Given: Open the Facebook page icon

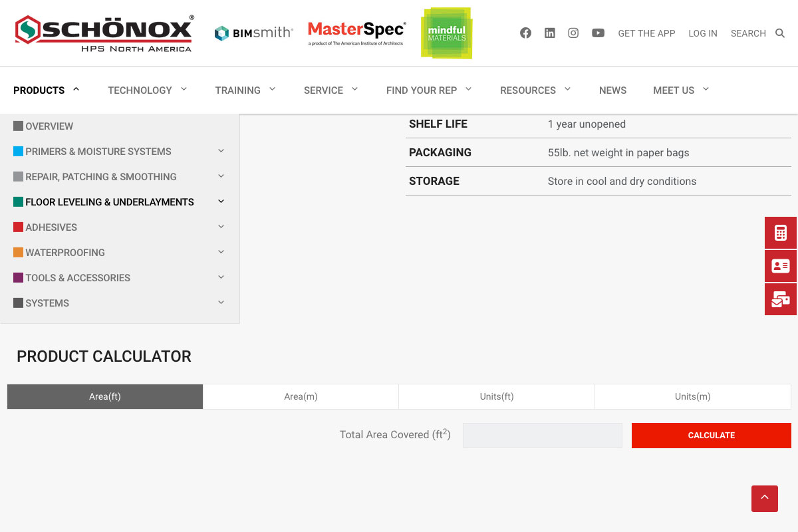Looking at the screenshot, I should click(x=525, y=33).
